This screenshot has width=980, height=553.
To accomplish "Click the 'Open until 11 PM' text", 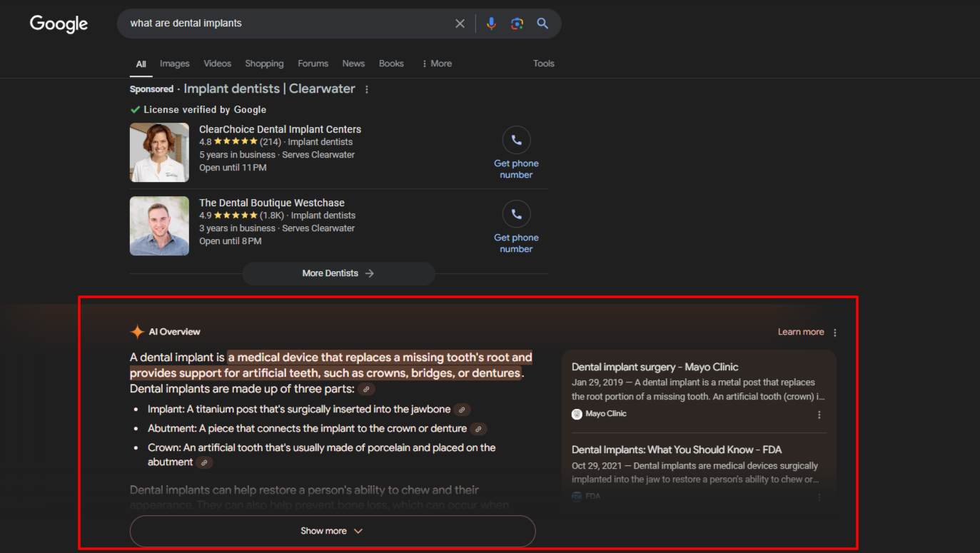I will tap(233, 168).
